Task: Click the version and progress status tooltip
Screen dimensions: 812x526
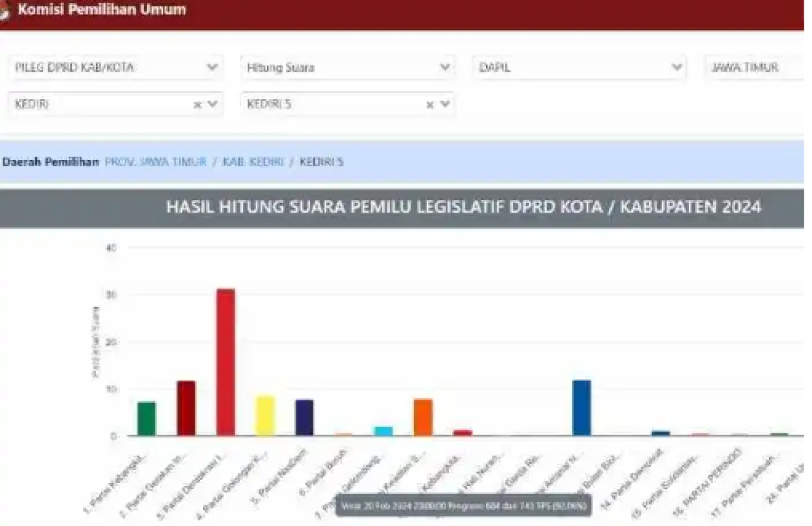Action: click(464, 506)
